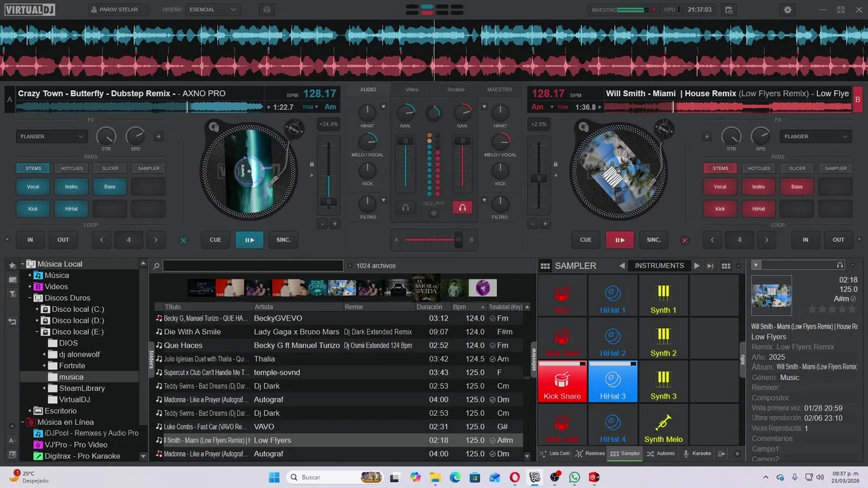Screen dimensions: 868x488
Task: Click deck A CUE button
Action: tap(215, 240)
